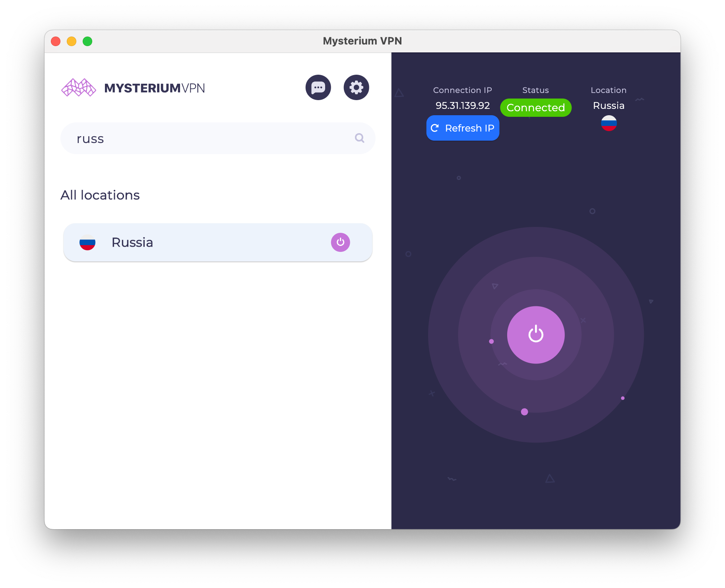Viewport: 725px width, 588px height.
Task: Close the Mysterium VPN window
Action: coord(56,41)
